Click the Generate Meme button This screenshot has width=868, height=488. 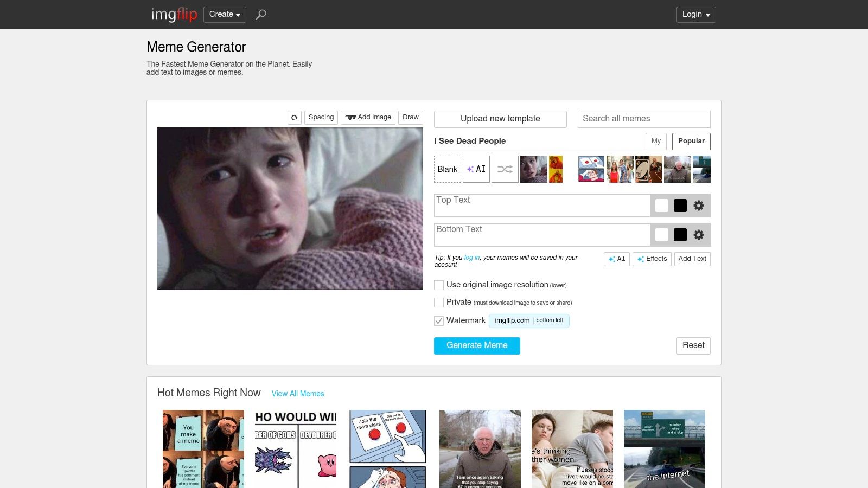tap(477, 346)
